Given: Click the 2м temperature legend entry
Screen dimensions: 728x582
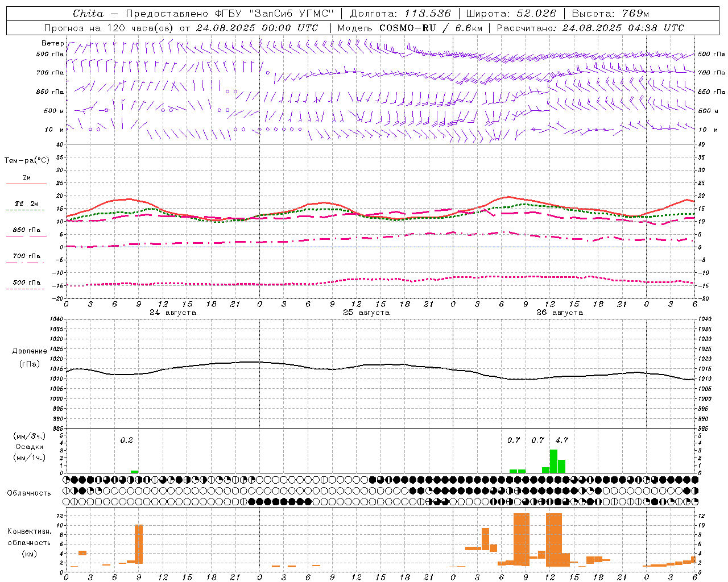Looking at the screenshot, I should click(x=27, y=177).
